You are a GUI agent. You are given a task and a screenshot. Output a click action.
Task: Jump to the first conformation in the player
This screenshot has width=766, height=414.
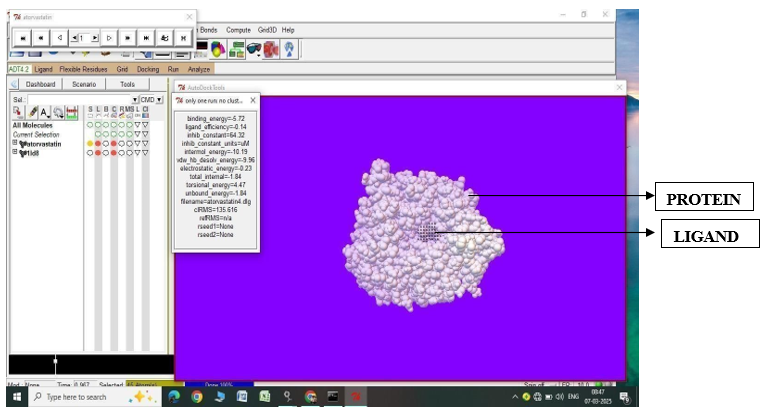coord(20,38)
